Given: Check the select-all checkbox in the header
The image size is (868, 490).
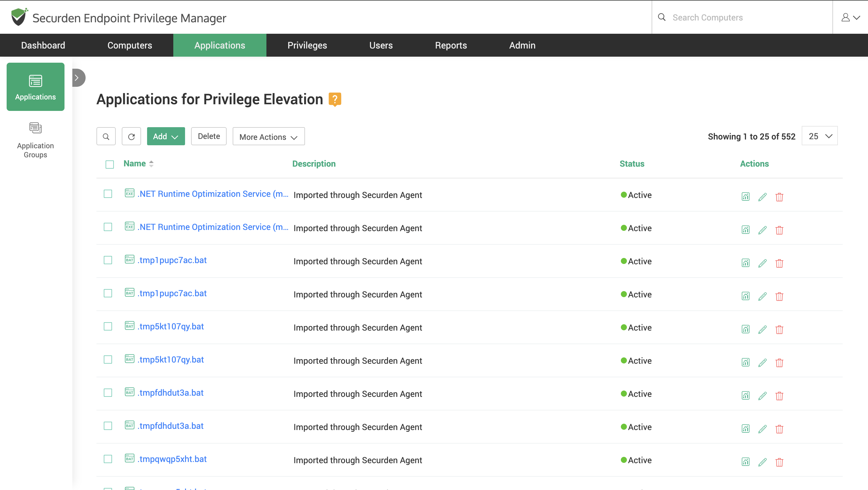Looking at the screenshot, I should point(109,165).
